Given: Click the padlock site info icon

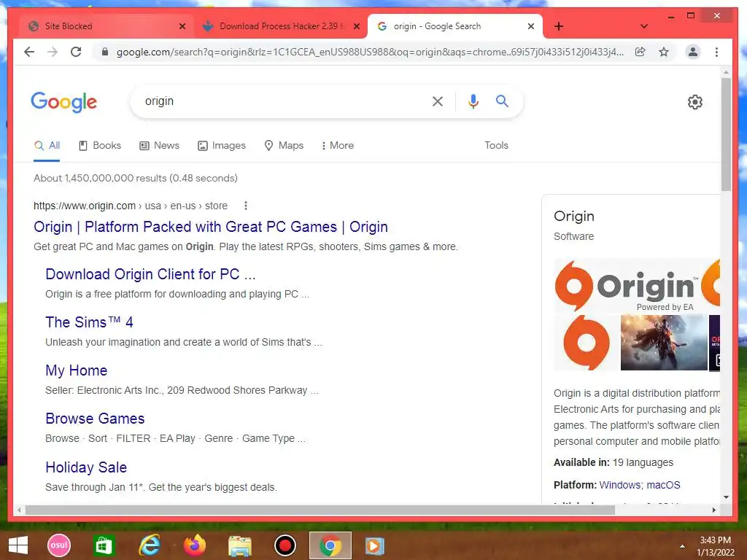Looking at the screenshot, I should tap(105, 52).
